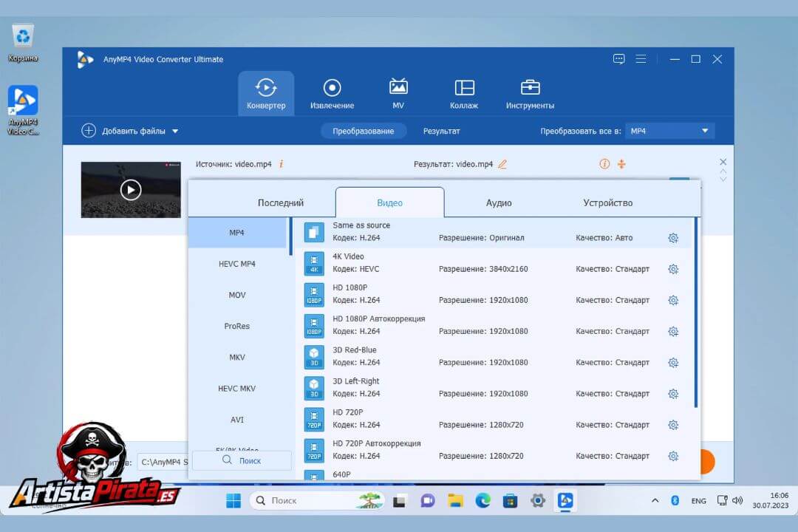
Task: Open settings gear for 4K Video preset
Action: click(673, 269)
